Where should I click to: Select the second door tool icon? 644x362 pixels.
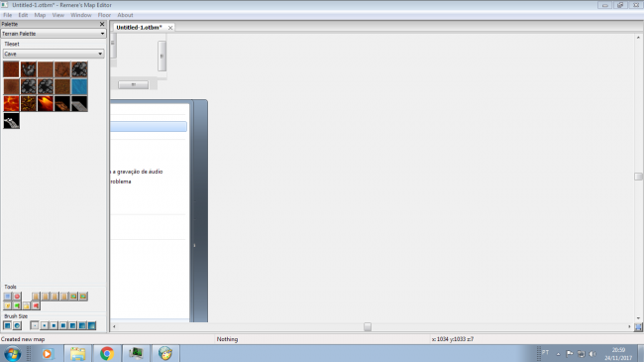coord(46,297)
